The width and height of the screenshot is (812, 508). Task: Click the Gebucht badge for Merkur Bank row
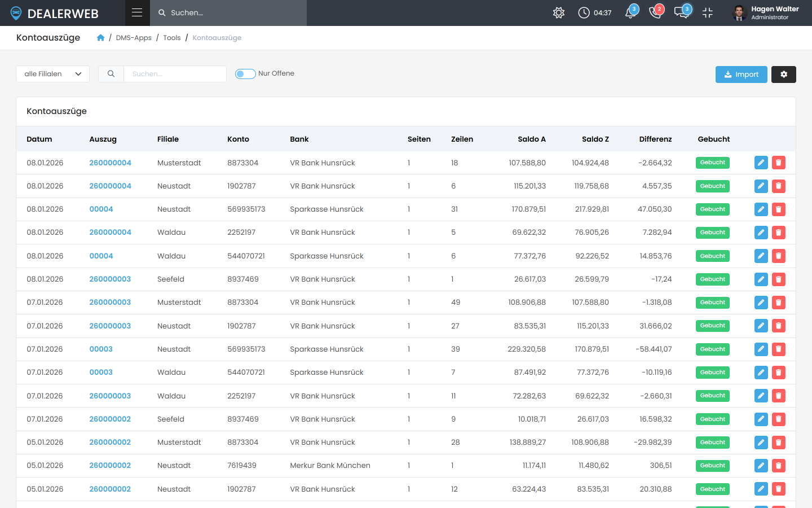click(713, 466)
